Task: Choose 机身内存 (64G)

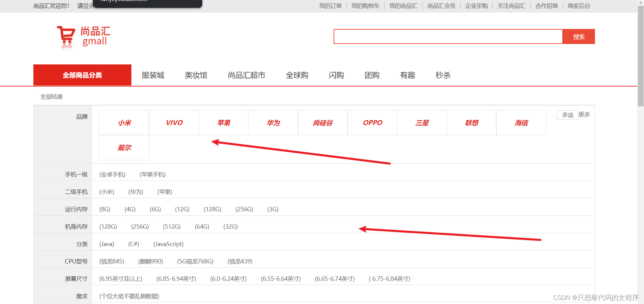Action: coord(202,227)
